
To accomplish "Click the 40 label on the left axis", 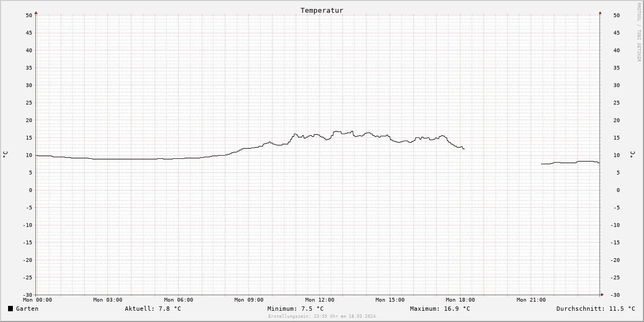I will (29, 50).
